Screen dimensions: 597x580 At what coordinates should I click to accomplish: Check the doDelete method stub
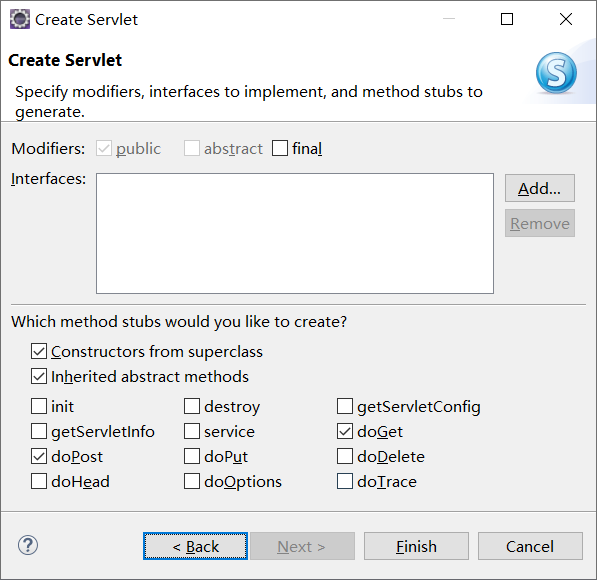(x=345, y=456)
